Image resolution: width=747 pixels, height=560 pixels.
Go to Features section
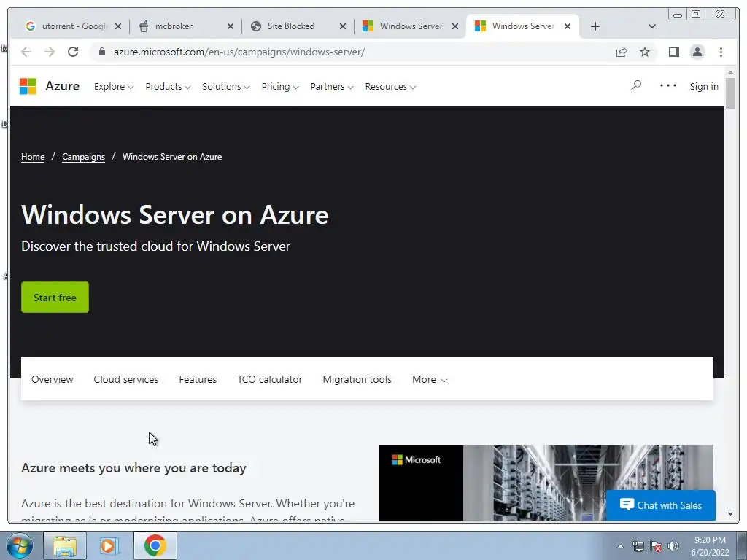tap(198, 379)
